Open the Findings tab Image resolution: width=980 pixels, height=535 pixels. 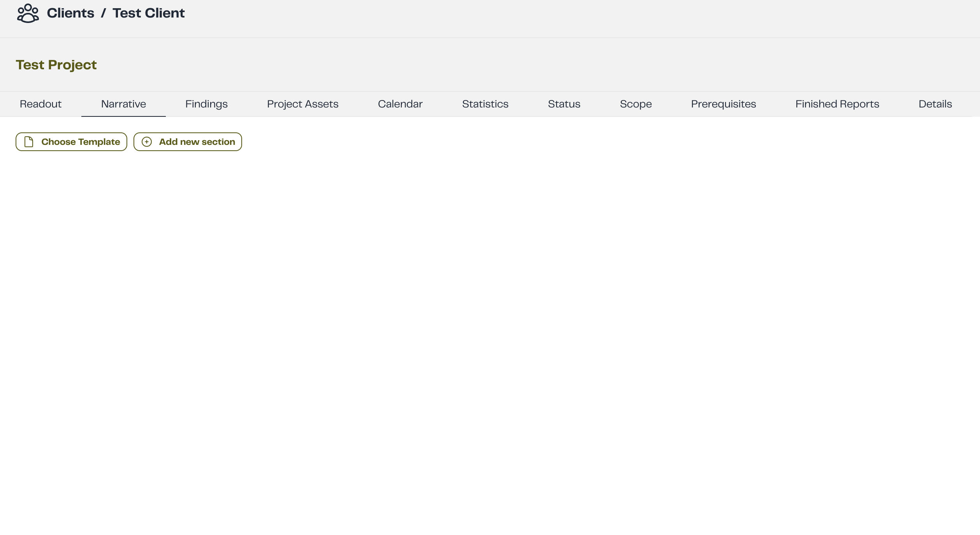click(206, 104)
